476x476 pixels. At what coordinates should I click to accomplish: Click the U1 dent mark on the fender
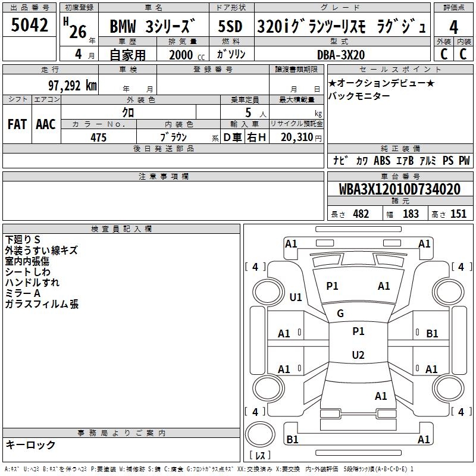click(296, 297)
